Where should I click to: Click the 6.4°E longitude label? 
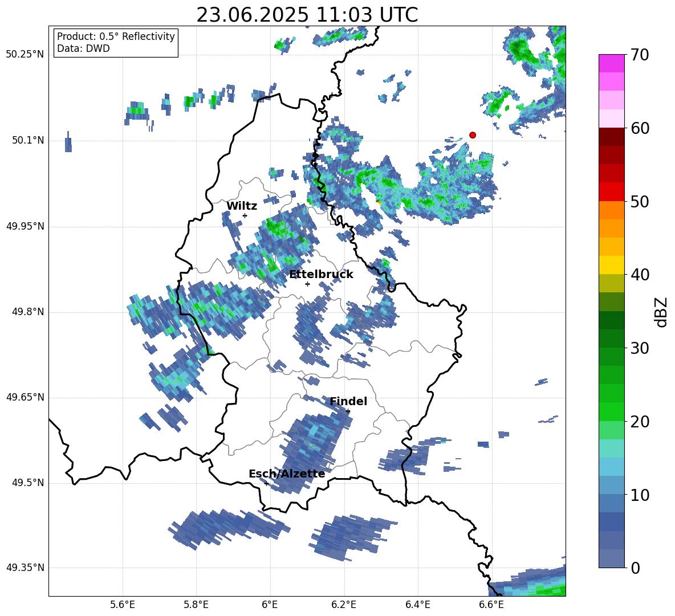coord(417,605)
